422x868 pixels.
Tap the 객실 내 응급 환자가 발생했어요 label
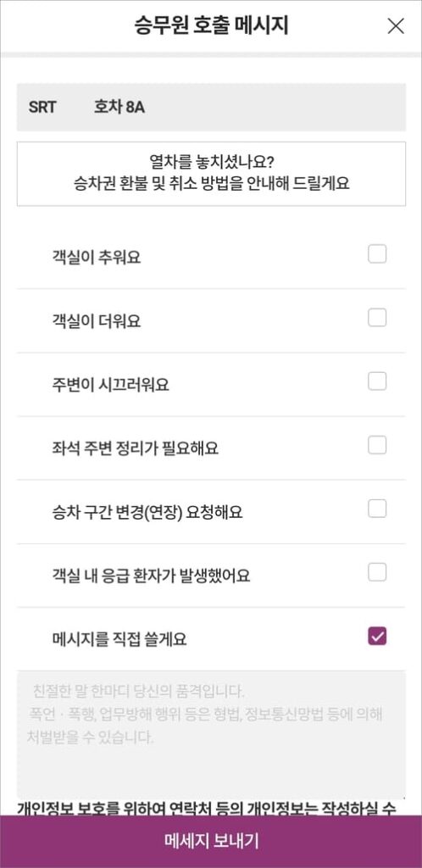(151, 576)
